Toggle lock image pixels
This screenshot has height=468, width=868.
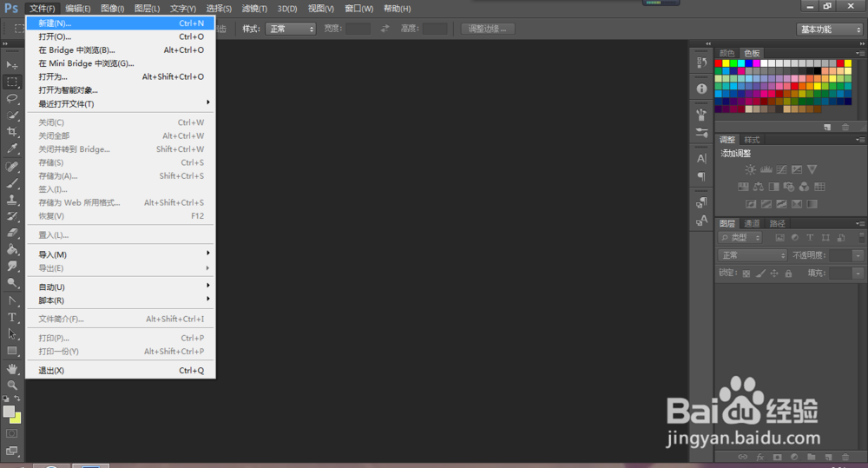coord(760,273)
